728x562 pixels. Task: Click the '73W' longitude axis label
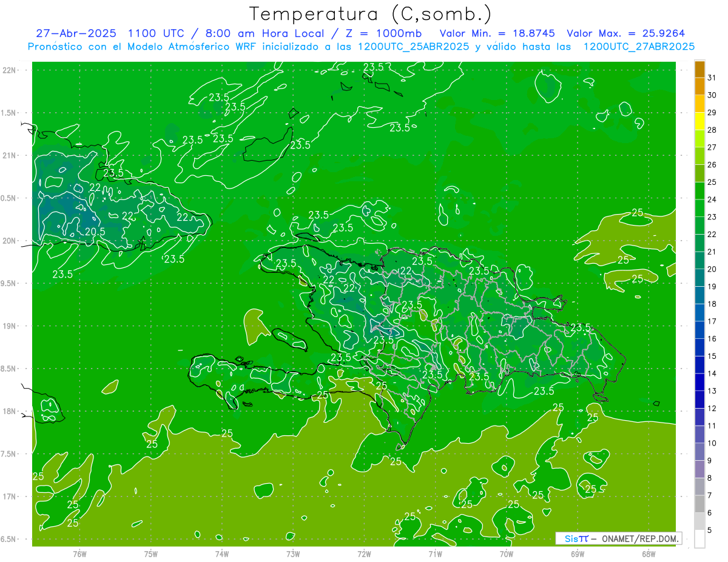point(293,554)
